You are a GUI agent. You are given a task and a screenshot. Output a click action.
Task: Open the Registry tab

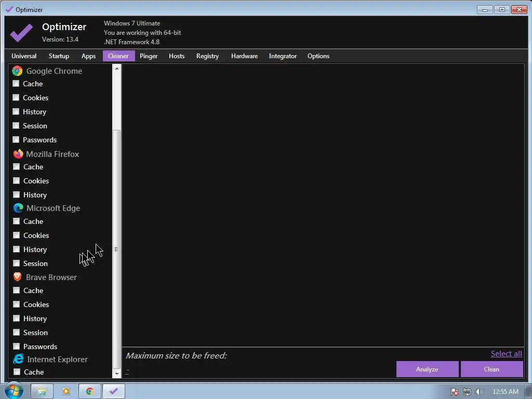207,56
